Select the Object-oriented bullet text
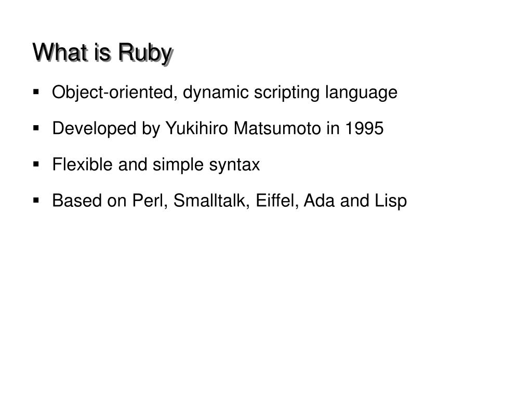Image resolution: width=532 pixels, height=399 pixels. 224,92
